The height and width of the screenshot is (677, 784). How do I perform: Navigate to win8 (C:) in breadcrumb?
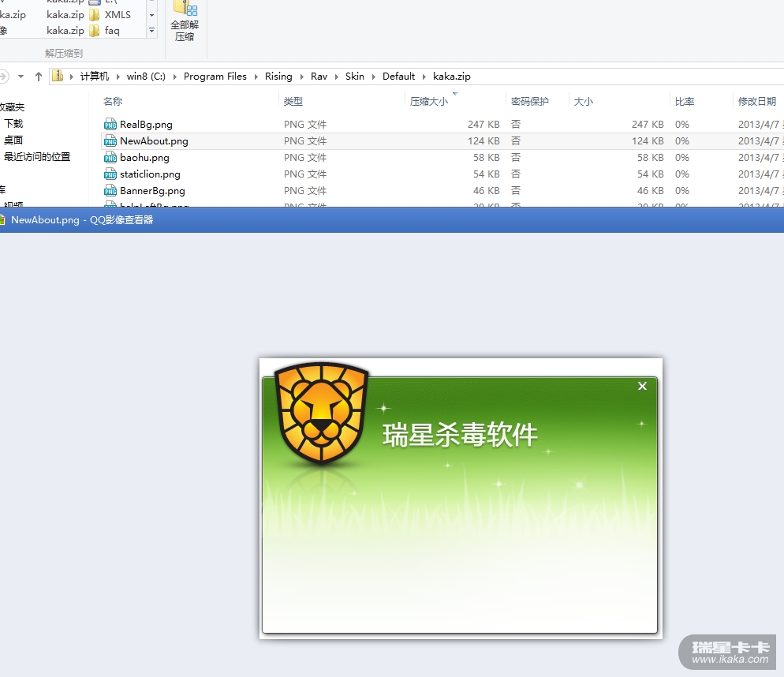[x=146, y=76]
